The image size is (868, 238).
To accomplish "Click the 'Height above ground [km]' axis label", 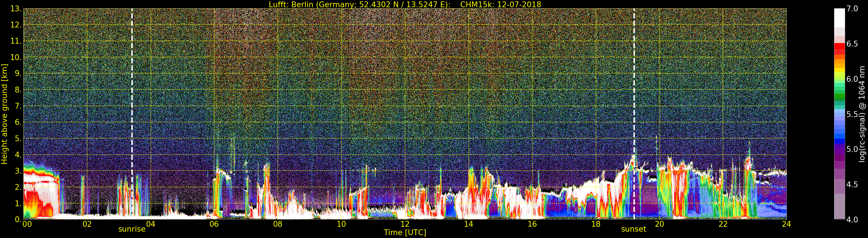I will (x=4, y=114).
